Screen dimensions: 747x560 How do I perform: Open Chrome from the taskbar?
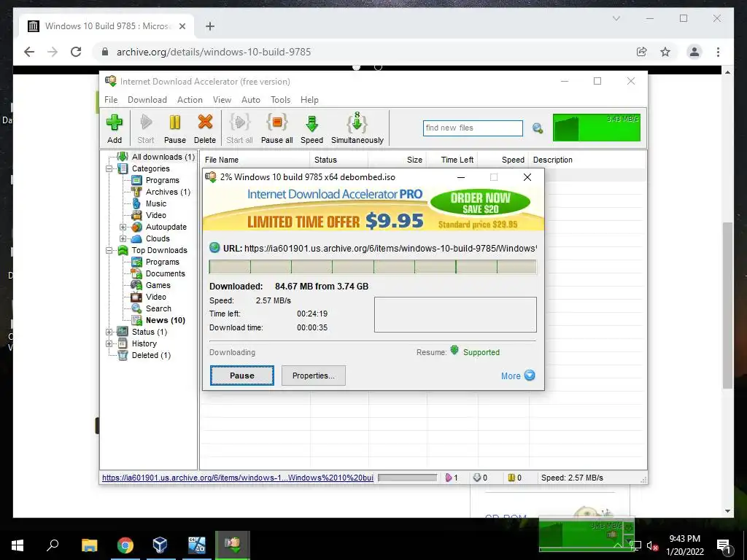[x=125, y=545]
